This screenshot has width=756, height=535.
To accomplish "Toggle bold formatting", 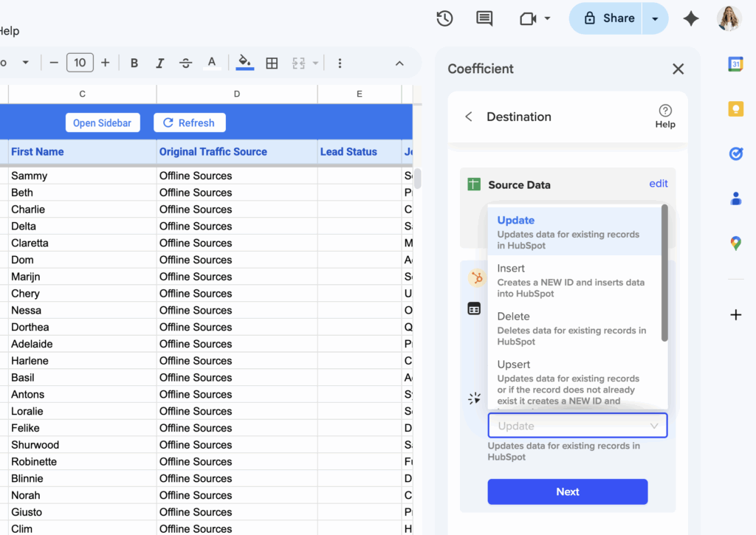I will coord(134,63).
